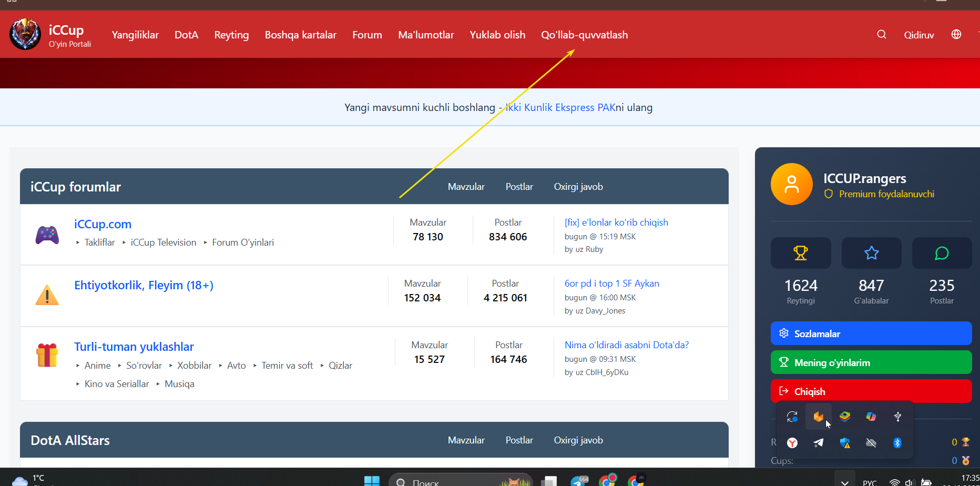The image size is (980, 486).
Task: Select Boshqa kartalar in navigation
Action: (x=301, y=35)
